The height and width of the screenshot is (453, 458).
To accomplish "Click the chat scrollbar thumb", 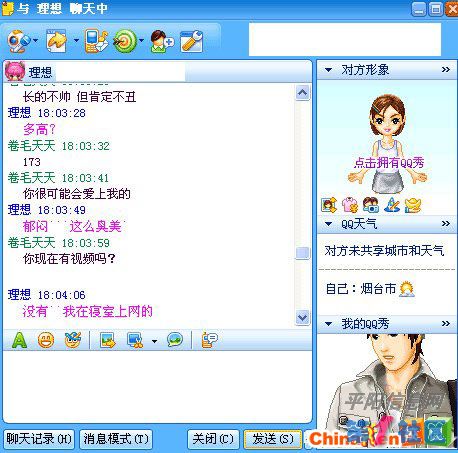I will (x=302, y=253).
